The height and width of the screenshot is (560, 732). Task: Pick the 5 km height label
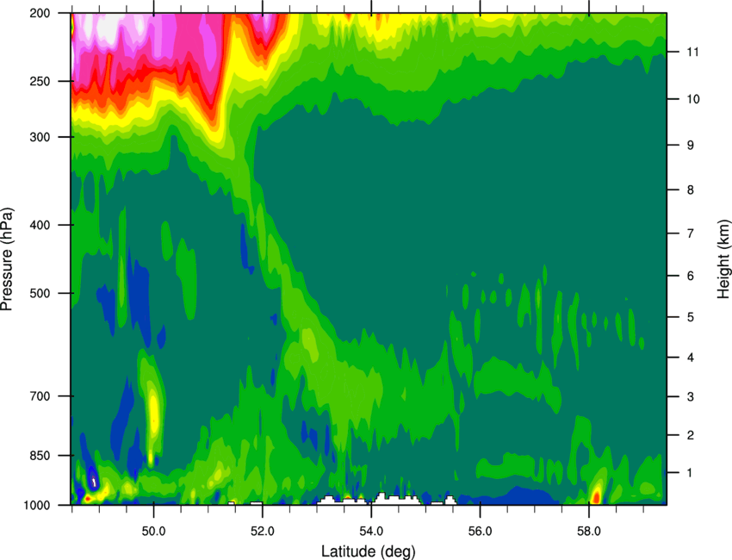(x=691, y=317)
